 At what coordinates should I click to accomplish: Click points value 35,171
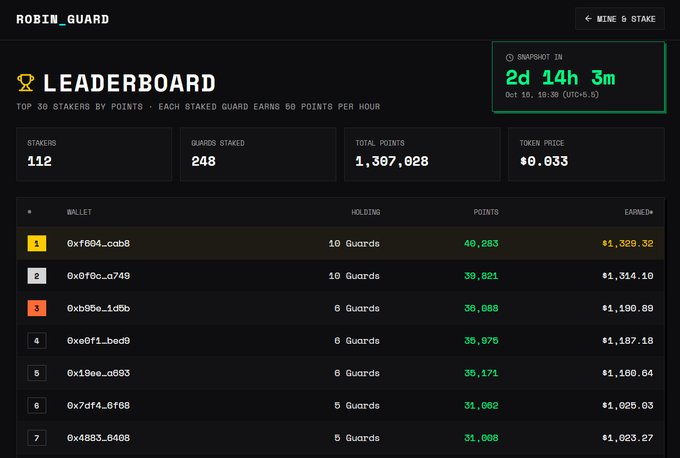[481, 373]
